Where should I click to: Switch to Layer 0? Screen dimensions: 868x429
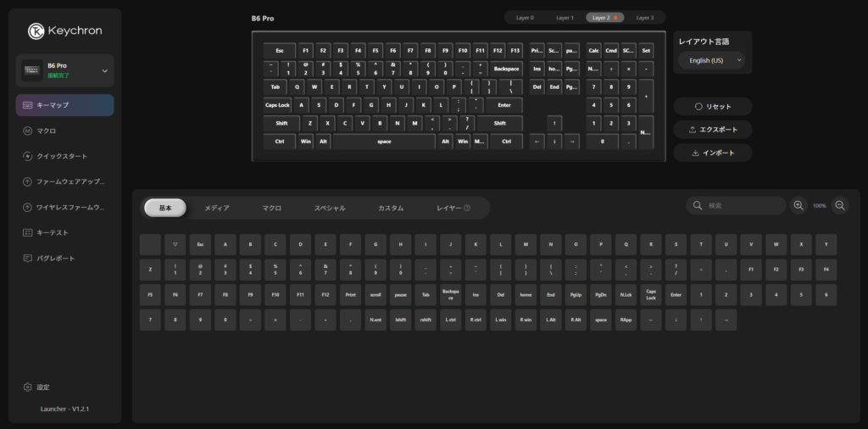tap(525, 17)
